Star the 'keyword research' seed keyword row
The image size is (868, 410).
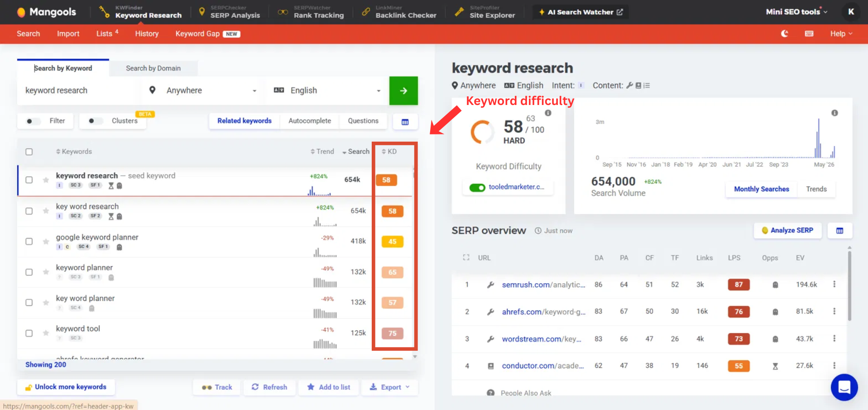(46, 180)
